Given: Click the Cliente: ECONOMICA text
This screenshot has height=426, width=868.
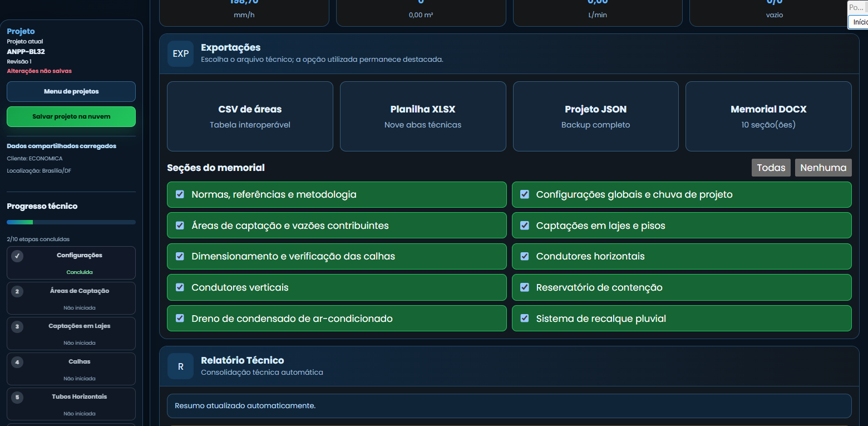Looking at the screenshot, I should [34, 159].
